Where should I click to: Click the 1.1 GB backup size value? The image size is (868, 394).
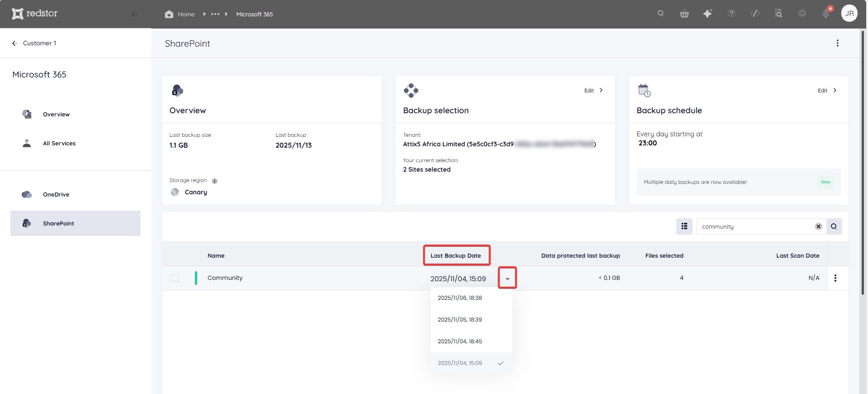click(179, 145)
